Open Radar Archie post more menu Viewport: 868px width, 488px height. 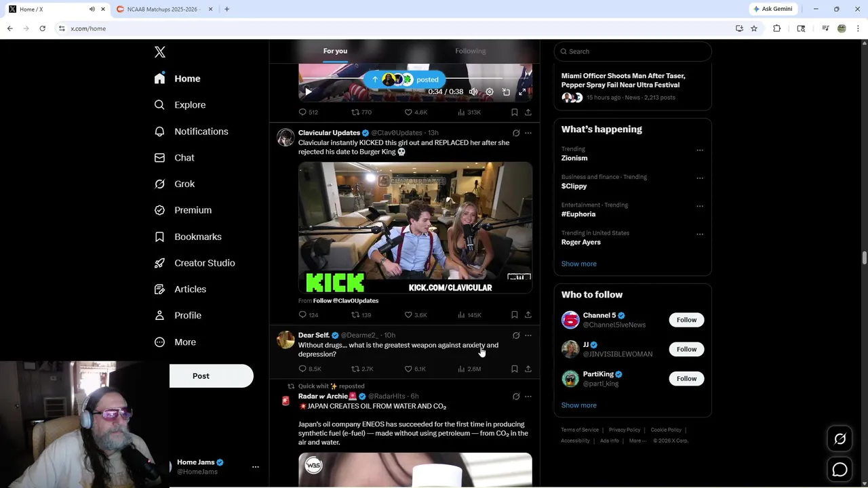coord(528,396)
